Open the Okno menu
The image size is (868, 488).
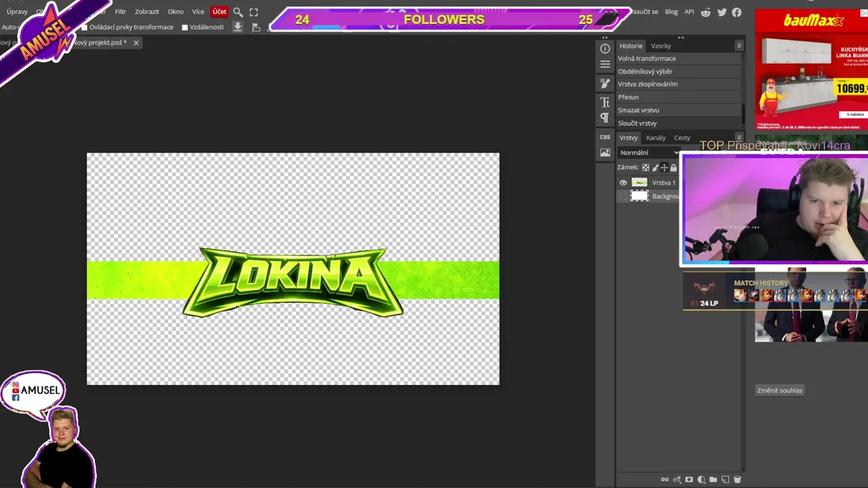click(x=176, y=12)
